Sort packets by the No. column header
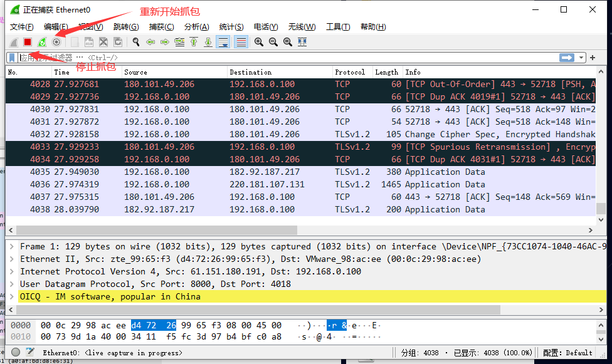612x364 pixels. click(28, 72)
